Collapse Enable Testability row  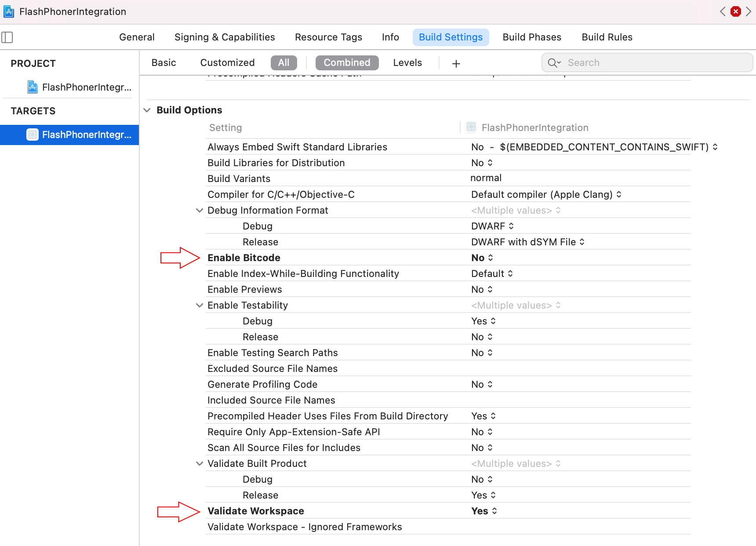pyautogui.click(x=200, y=306)
